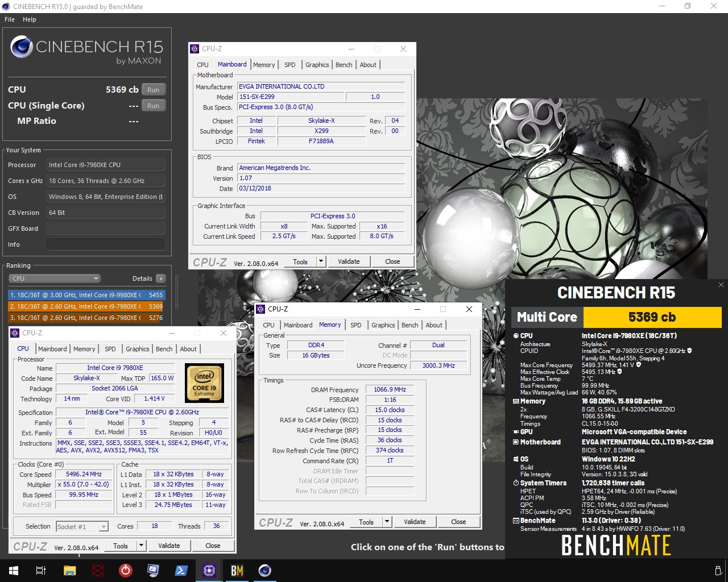728x582 pixels.
Task: Click Close button in Mainboard CPU-Z window
Action: [392, 262]
